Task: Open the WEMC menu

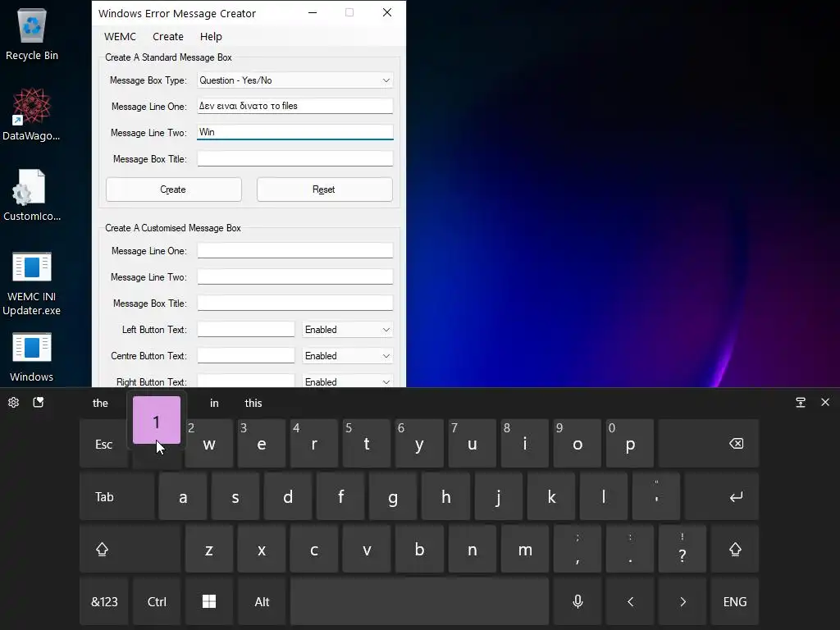Action: [x=120, y=36]
